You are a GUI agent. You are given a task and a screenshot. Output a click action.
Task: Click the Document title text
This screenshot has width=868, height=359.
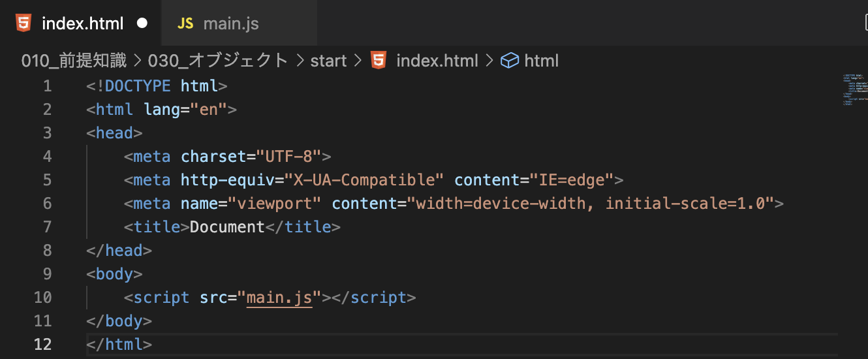point(228,227)
